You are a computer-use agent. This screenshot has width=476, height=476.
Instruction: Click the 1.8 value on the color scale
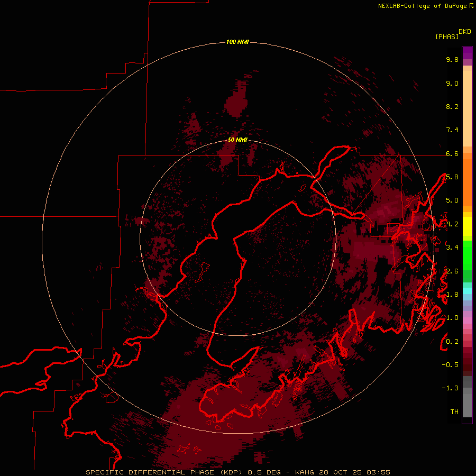(452, 295)
